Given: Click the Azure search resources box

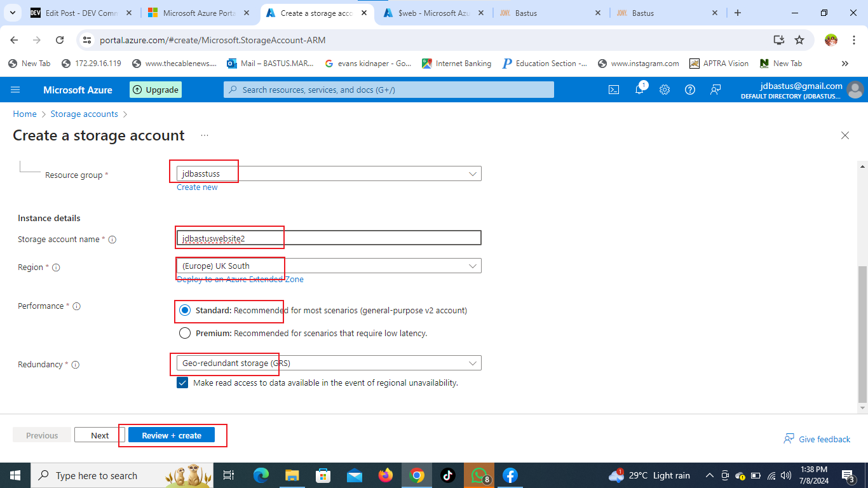Looking at the screenshot, I should [389, 90].
